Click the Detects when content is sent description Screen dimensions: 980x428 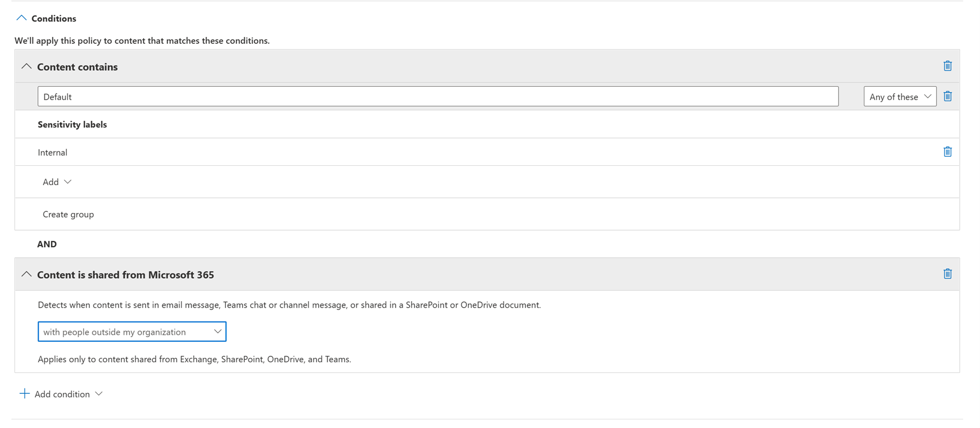pos(289,305)
